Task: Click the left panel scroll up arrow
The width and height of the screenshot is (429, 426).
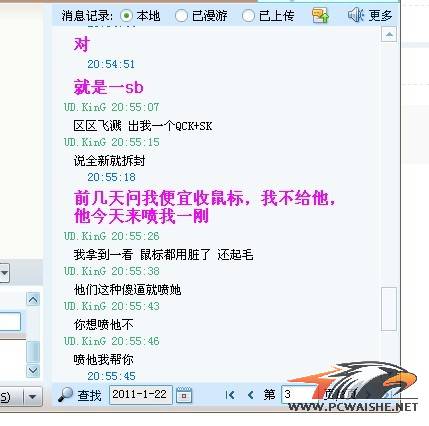Action: pyautogui.click(x=33, y=299)
